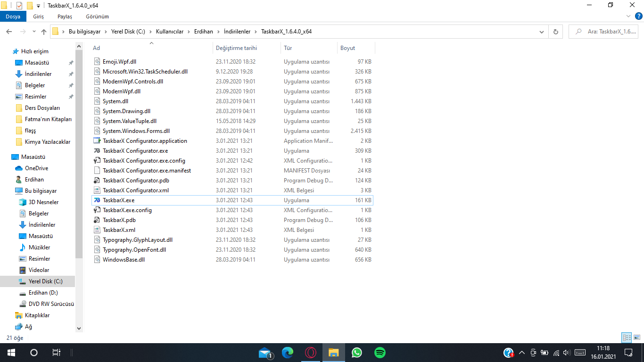Image resolution: width=644 pixels, height=362 pixels.
Task: Open Opera from the taskbar
Action: [310, 353]
